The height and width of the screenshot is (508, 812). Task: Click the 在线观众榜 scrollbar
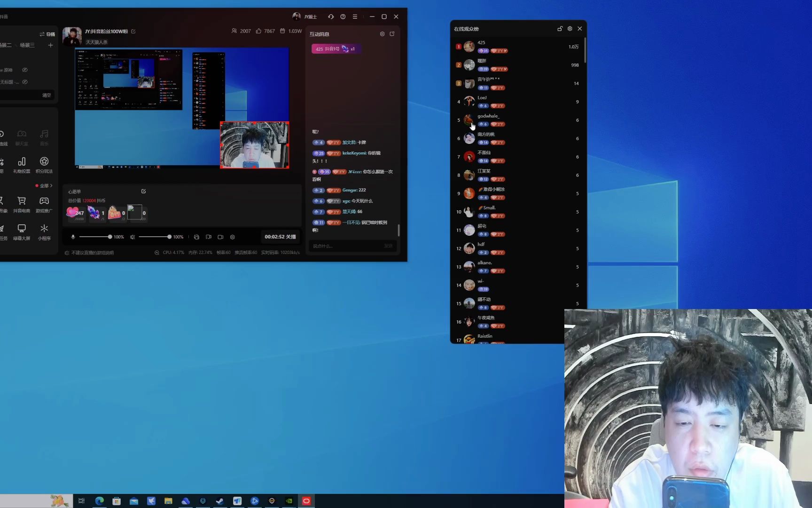pos(585,51)
